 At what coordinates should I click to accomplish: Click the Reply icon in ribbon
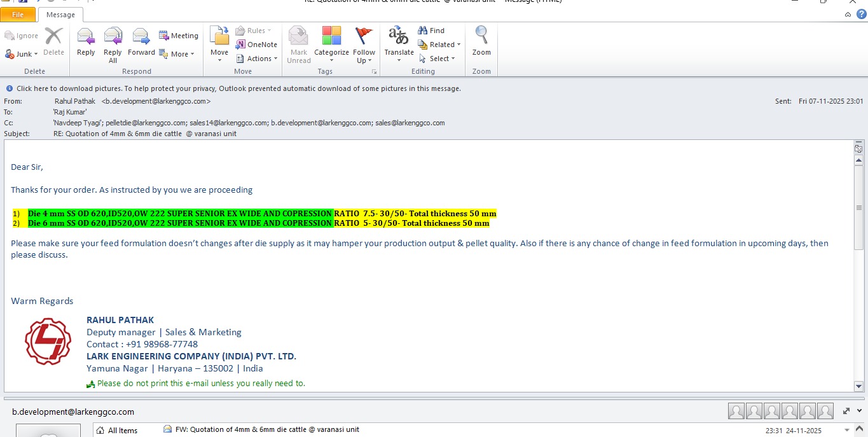[86, 43]
